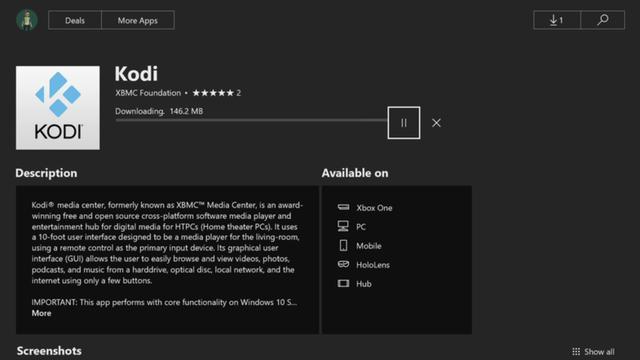Click the HoloLens headset icon
The height and width of the screenshot is (360, 640).
pyautogui.click(x=343, y=264)
